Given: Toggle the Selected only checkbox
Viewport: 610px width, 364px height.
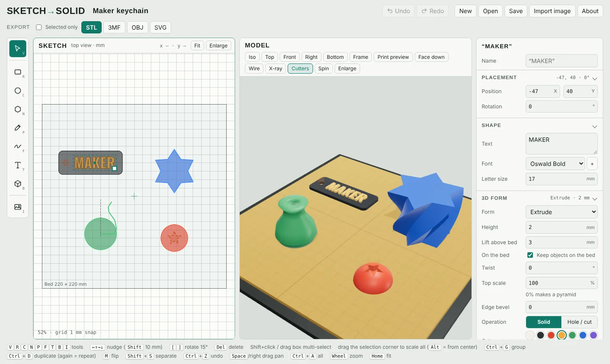Looking at the screenshot, I should pos(39,27).
